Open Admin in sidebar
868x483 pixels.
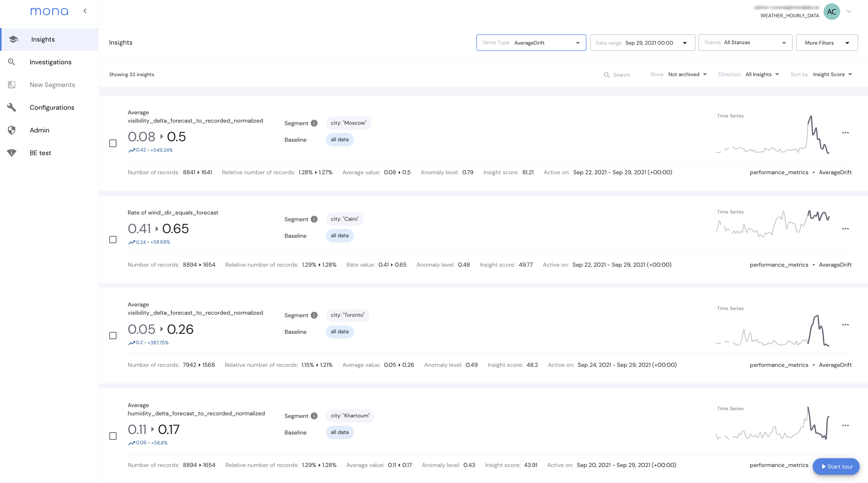click(50, 130)
